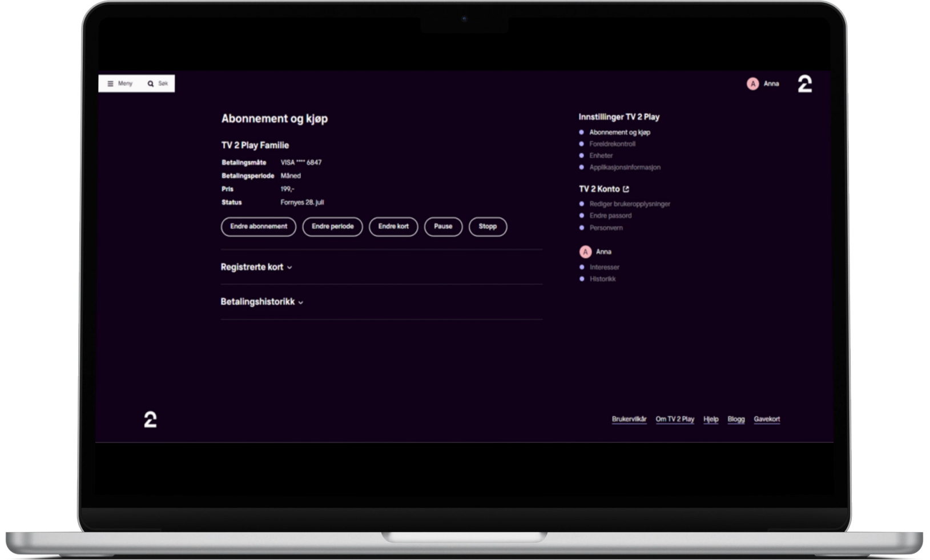This screenshot has height=560, width=930.
Task: Open Applikasjonsinformasjon page
Action: coord(625,167)
